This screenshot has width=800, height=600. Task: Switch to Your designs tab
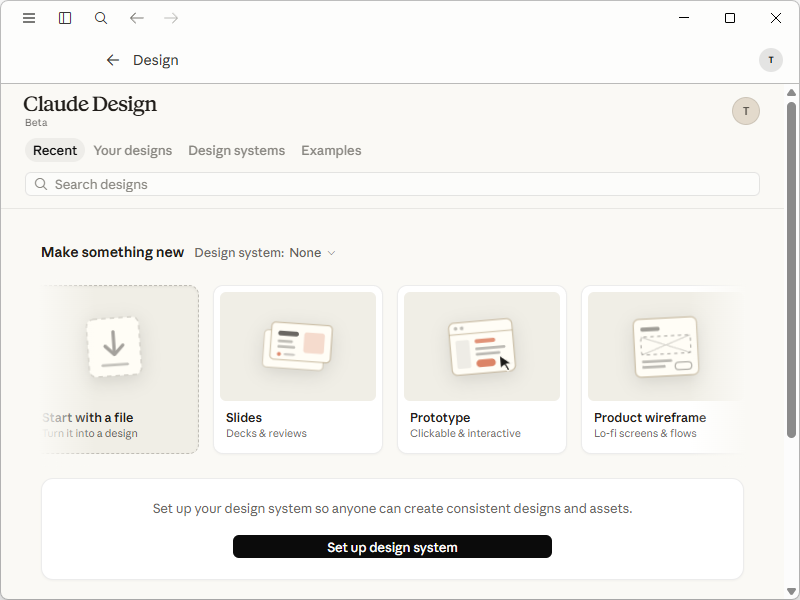(x=133, y=151)
